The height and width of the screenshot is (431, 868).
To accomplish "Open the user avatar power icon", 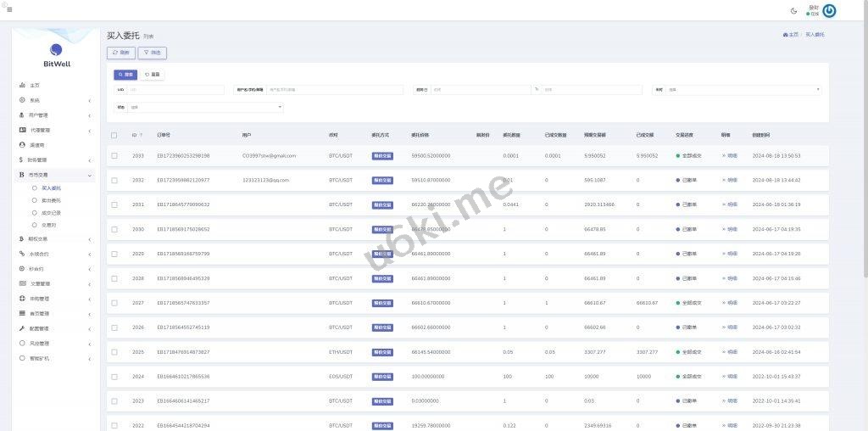I will (x=829, y=11).
